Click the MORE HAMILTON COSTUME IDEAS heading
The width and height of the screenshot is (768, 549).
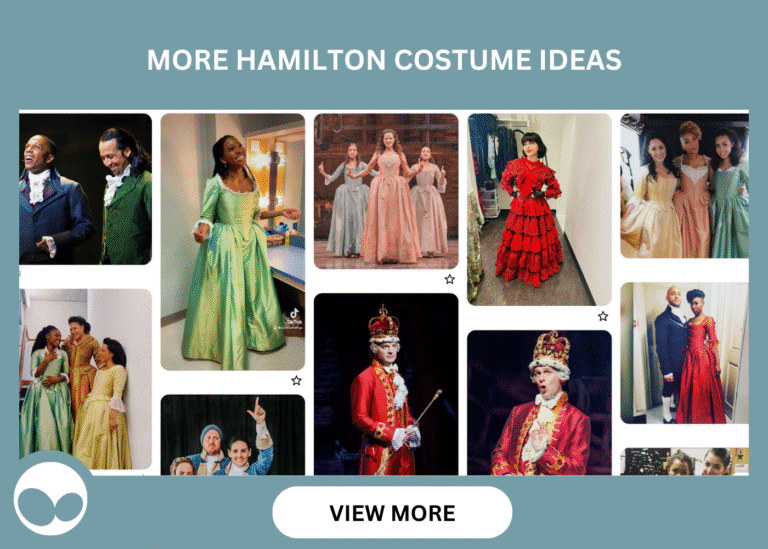[x=384, y=60]
